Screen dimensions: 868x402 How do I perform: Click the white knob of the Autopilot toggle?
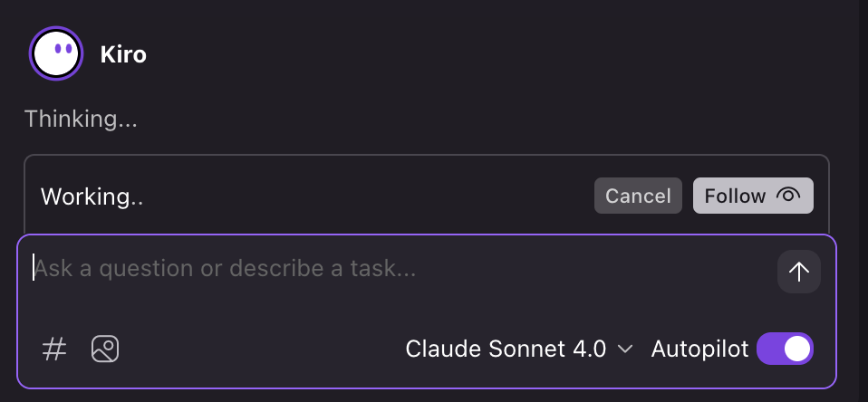coord(797,349)
